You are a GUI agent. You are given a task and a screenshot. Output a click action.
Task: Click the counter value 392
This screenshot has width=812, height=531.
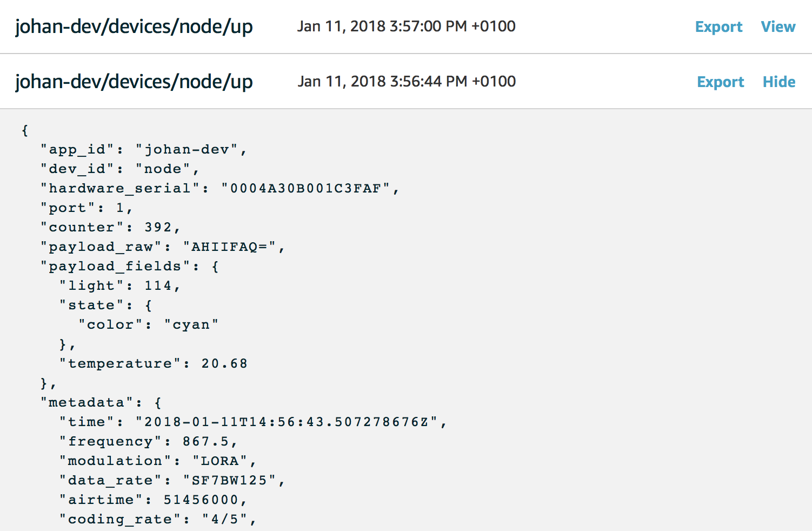point(158,227)
